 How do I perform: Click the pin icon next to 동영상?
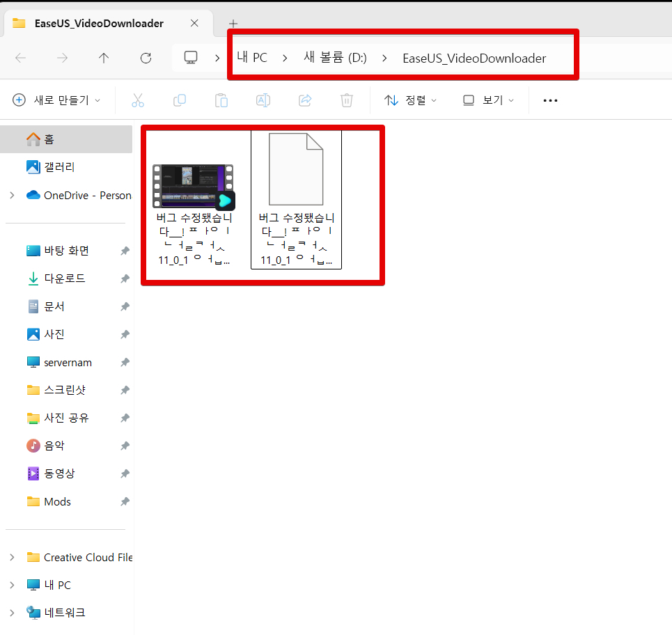click(125, 473)
